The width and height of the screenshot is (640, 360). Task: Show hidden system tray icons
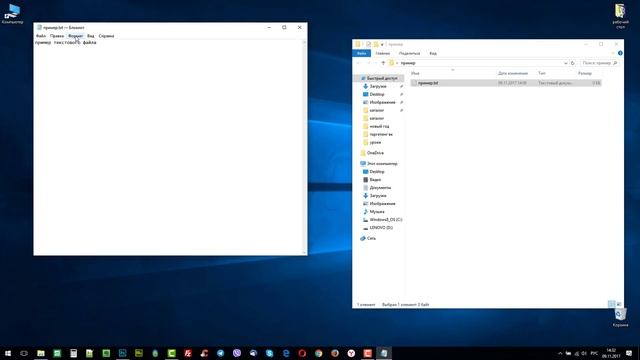[560, 353]
